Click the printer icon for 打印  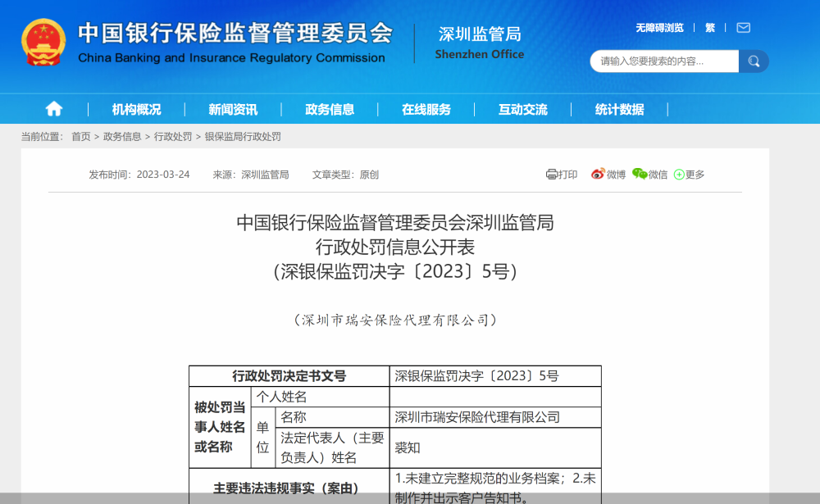[x=551, y=174]
